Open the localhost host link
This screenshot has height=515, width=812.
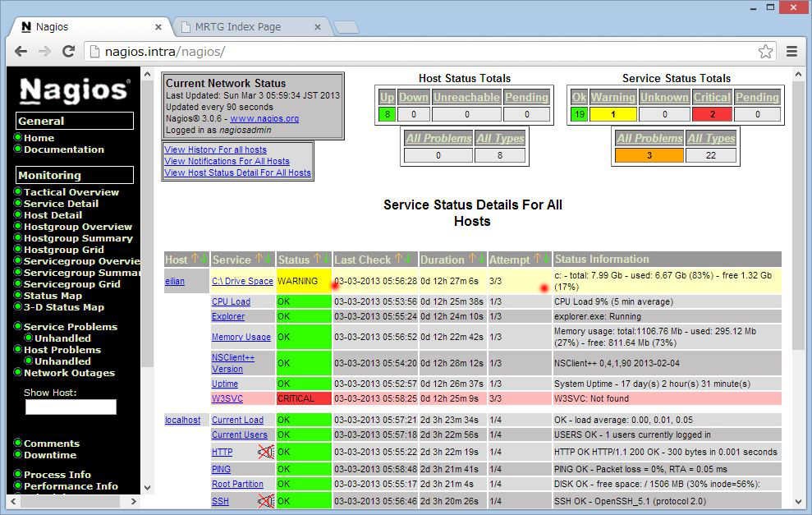[x=183, y=421]
